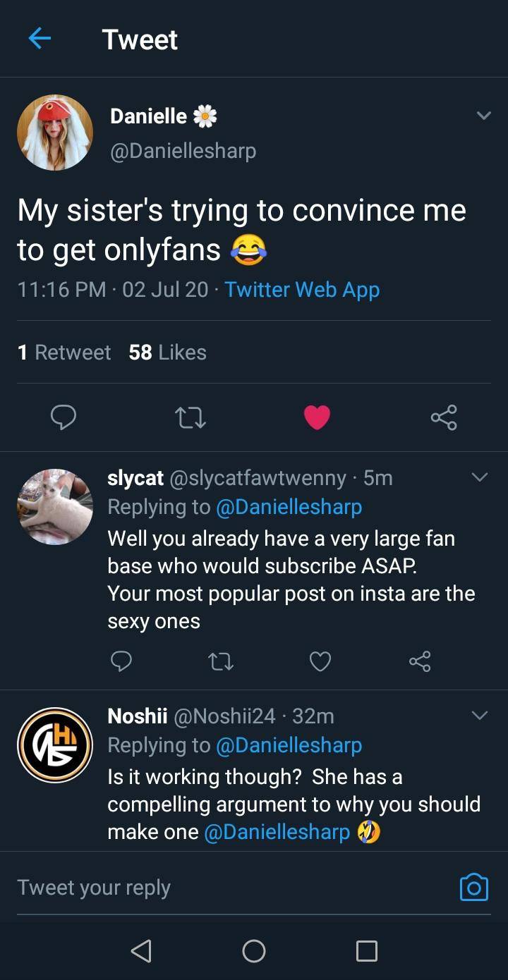This screenshot has width=508, height=980.
Task: View the 58 Likes list
Action: coord(167,353)
